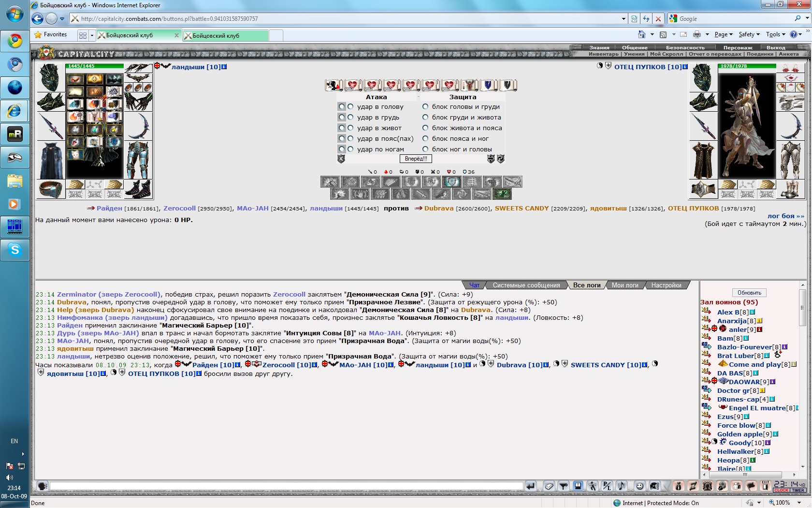Select the gray-boxed radio for удар в грудь
The width and height of the screenshot is (812, 508).
tap(342, 117)
